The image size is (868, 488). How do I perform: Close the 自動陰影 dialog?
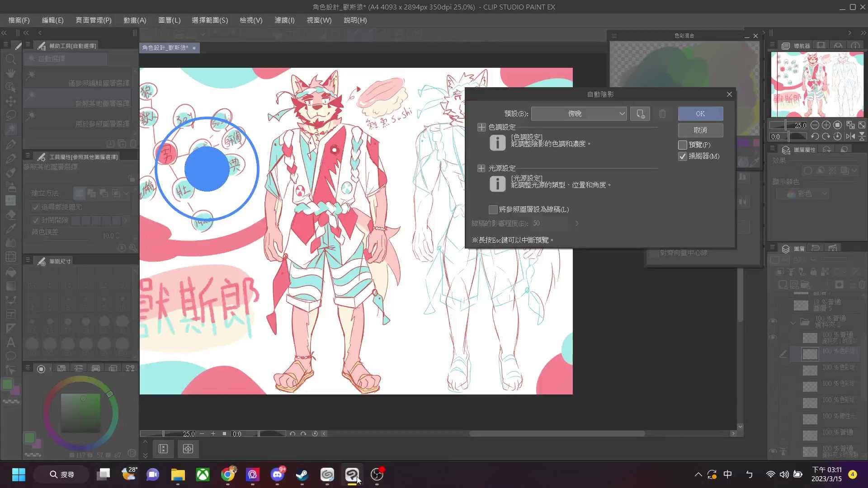pos(729,94)
